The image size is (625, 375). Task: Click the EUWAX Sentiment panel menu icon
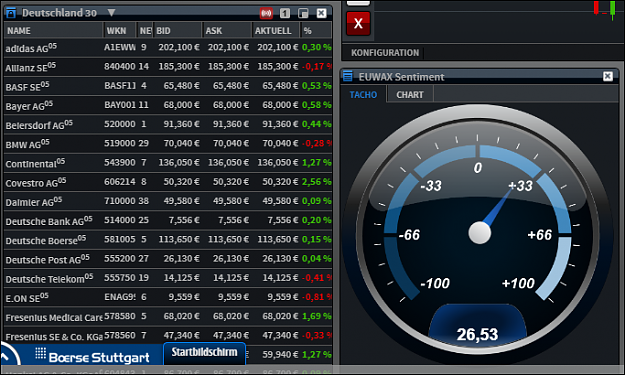click(x=348, y=76)
